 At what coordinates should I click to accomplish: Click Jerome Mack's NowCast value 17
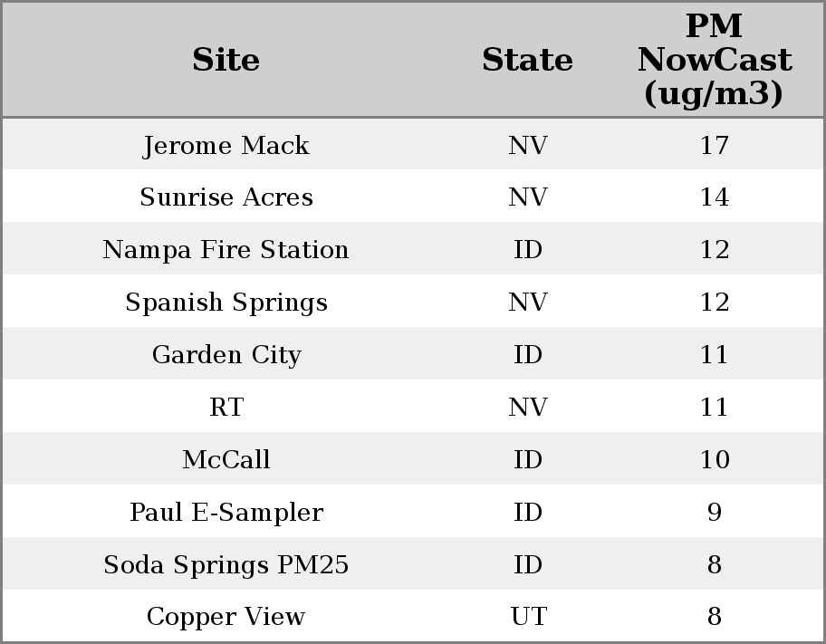(714, 145)
